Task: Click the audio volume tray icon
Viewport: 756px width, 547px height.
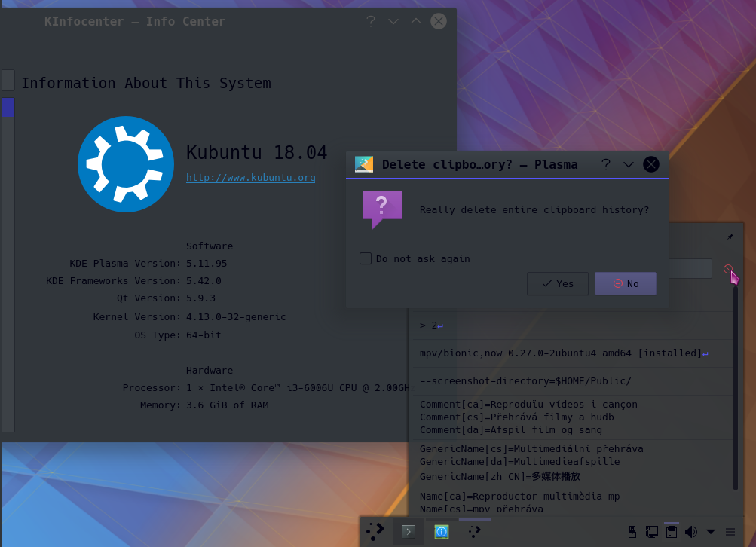Action: 690,532
